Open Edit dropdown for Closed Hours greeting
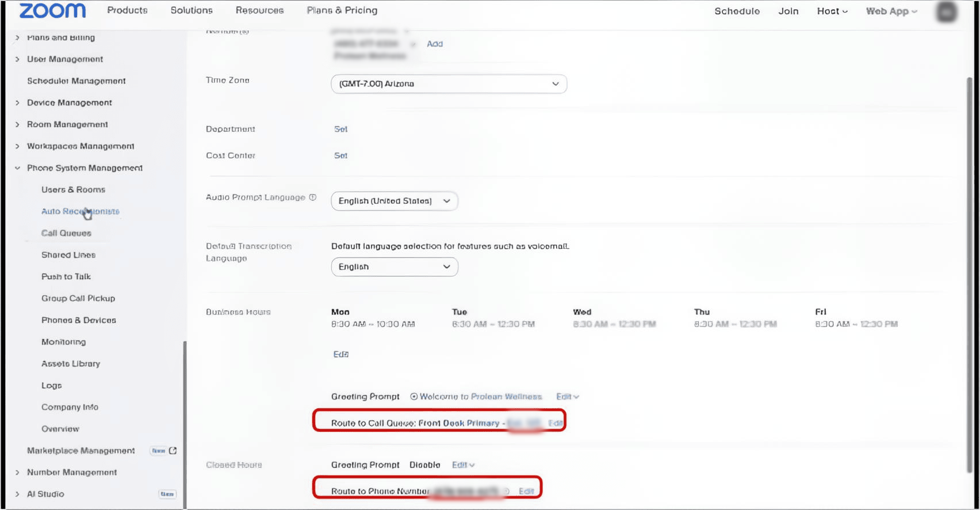Image resolution: width=980 pixels, height=510 pixels. tap(463, 465)
